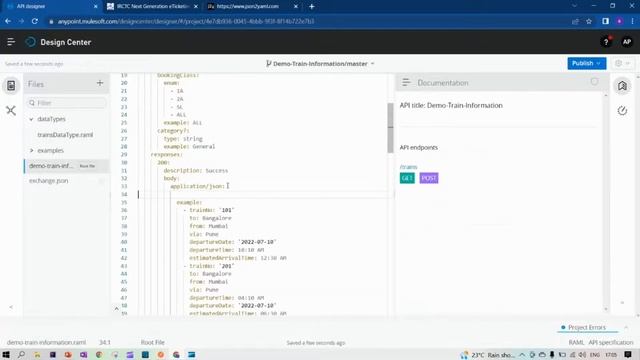Screen dimensions: 640x360
Task: Open the help question mark icon
Action: pos(606,42)
